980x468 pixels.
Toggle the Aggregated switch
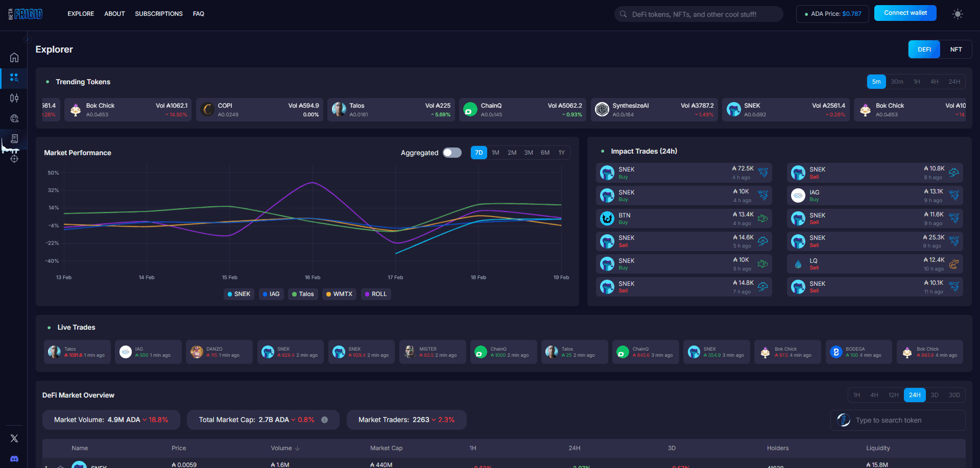pos(452,153)
